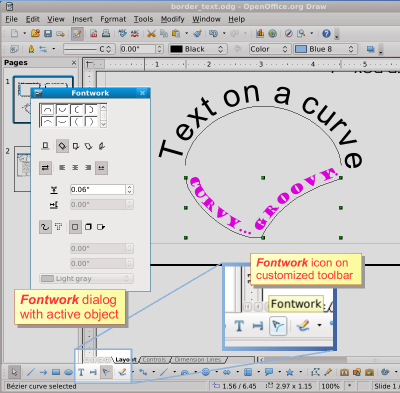Open the Help question mark icon
The image size is (400, 393).
point(326,33)
